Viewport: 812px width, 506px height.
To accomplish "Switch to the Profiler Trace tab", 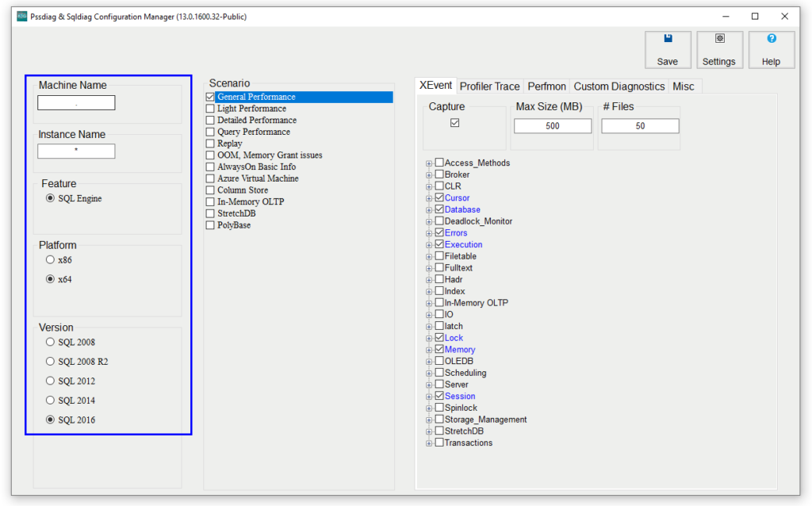I will (x=488, y=86).
